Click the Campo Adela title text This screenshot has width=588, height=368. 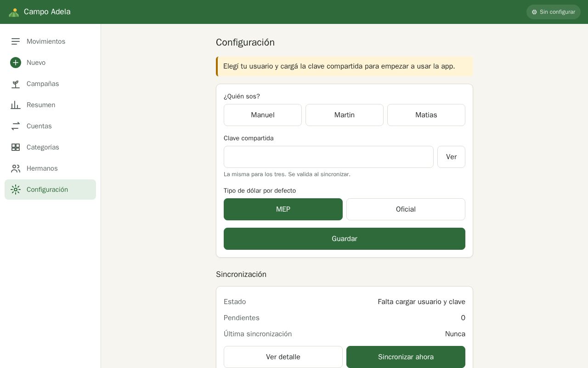[x=47, y=12]
